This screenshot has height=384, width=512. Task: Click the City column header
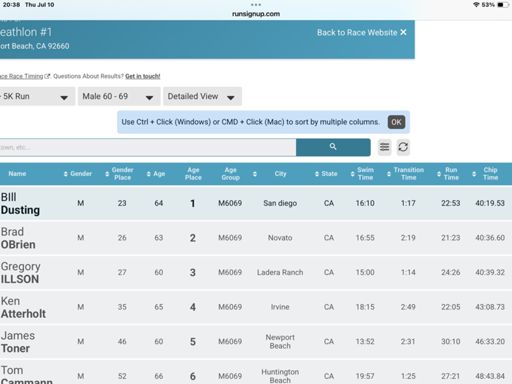click(x=280, y=174)
